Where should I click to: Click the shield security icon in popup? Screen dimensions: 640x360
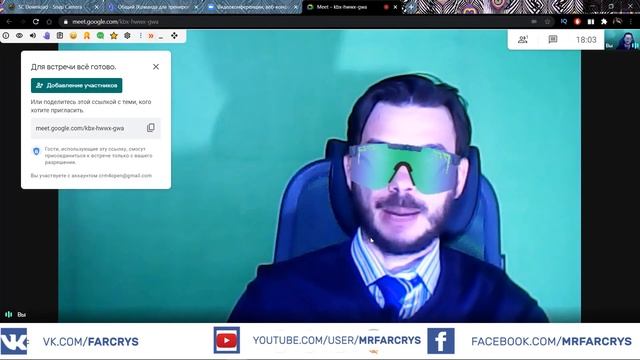[36, 151]
